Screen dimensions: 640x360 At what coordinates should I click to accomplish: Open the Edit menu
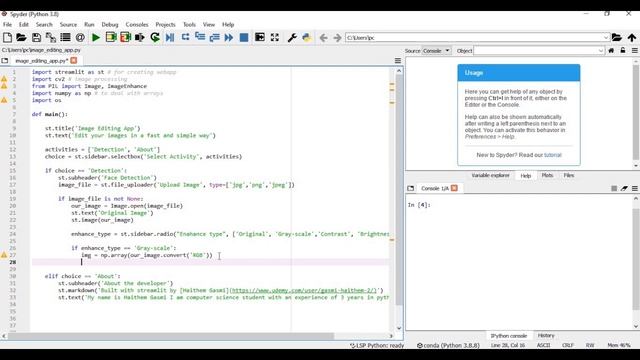point(24,24)
